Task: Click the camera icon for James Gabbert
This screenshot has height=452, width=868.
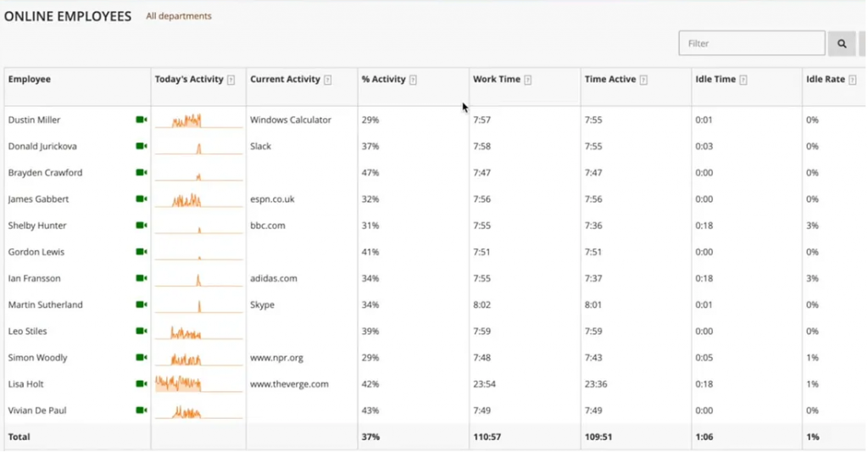Action: coord(142,199)
